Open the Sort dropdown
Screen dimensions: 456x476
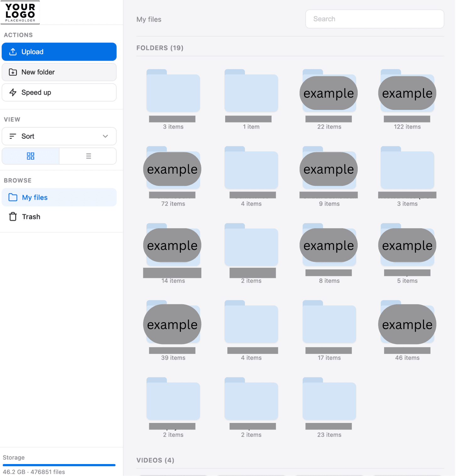pos(59,136)
